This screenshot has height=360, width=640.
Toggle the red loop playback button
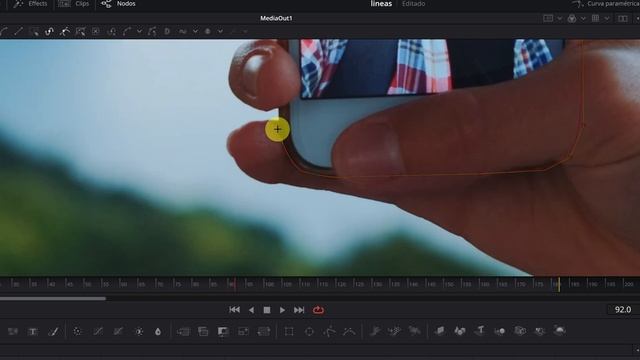point(318,310)
